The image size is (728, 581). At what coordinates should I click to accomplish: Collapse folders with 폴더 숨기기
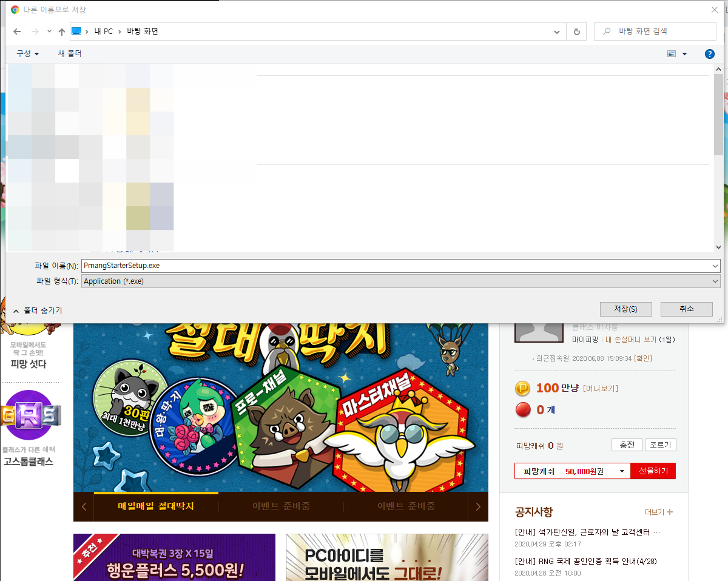point(37,311)
